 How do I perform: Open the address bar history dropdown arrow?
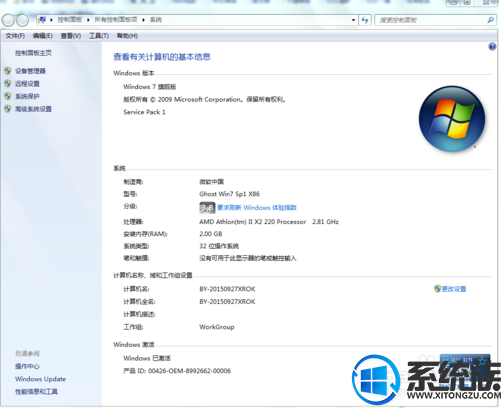353,20
